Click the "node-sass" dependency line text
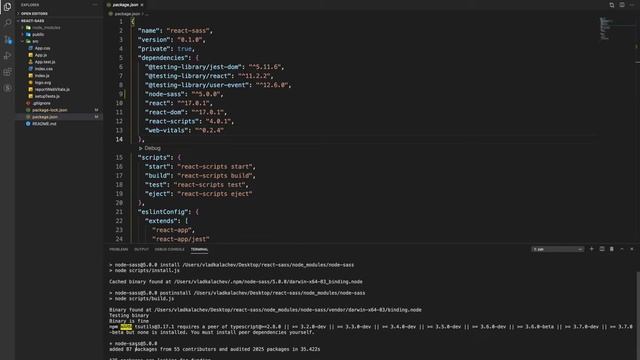The height and width of the screenshot is (360, 640). tap(184, 94)
